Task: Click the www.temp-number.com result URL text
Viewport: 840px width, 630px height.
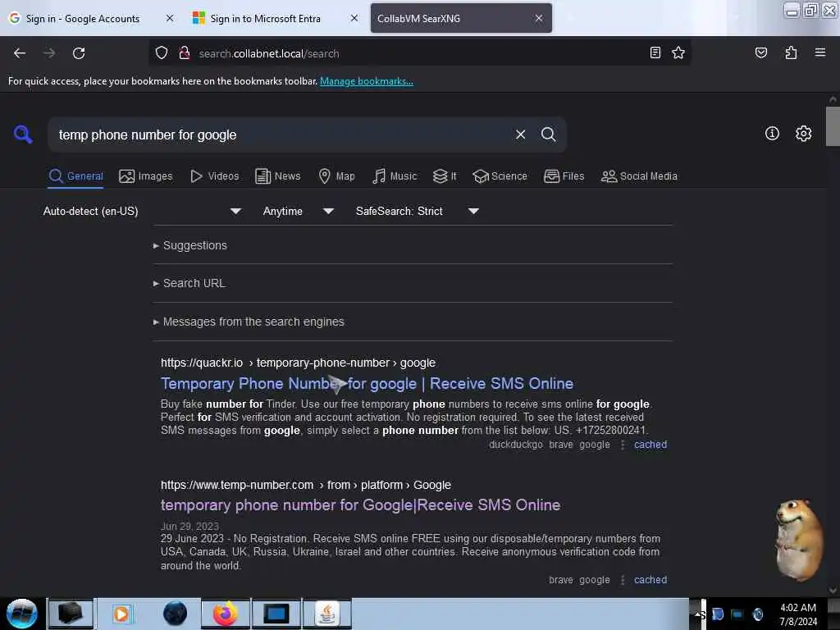Action: point(306,485)
